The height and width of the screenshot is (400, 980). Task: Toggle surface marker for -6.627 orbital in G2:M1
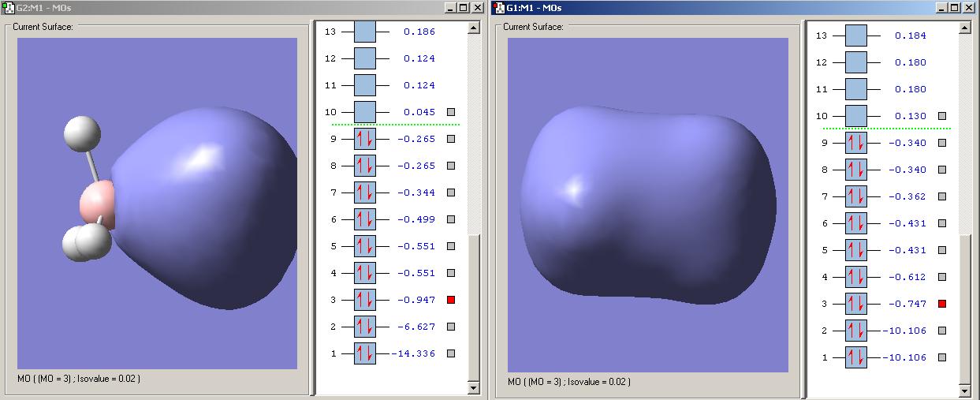tap(451, 327)
